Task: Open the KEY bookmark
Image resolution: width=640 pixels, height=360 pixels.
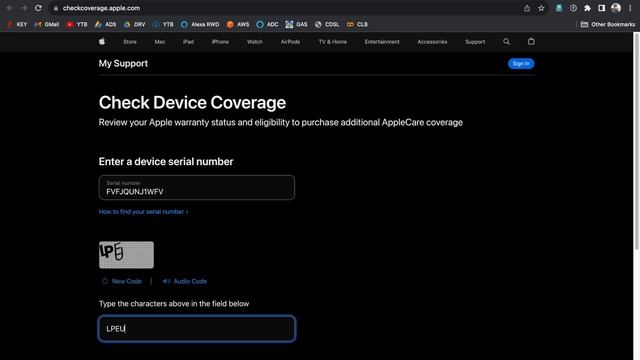Action: pyautogui.click(x=17, y=24)
